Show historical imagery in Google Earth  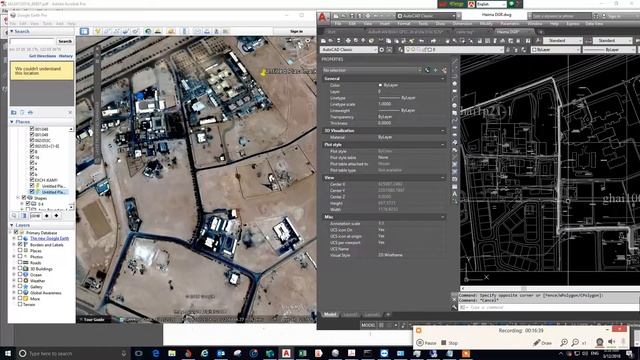[148, 31]
